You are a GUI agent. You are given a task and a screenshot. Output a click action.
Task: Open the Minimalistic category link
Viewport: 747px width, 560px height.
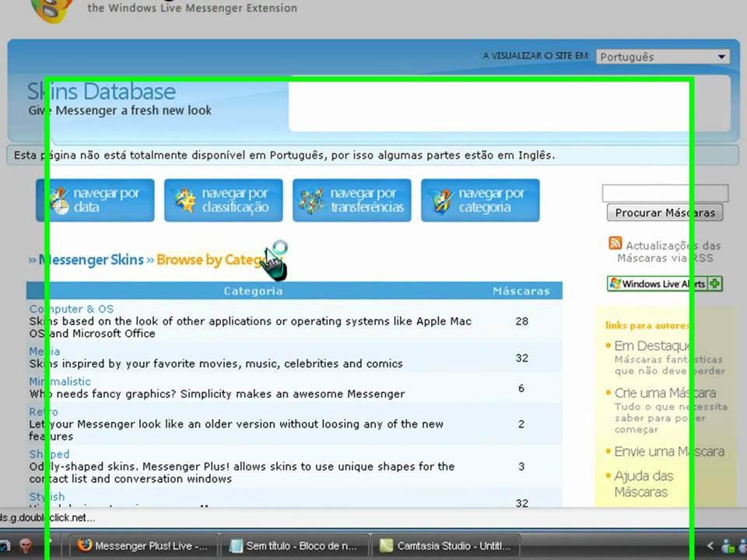[x=60, y=381]
